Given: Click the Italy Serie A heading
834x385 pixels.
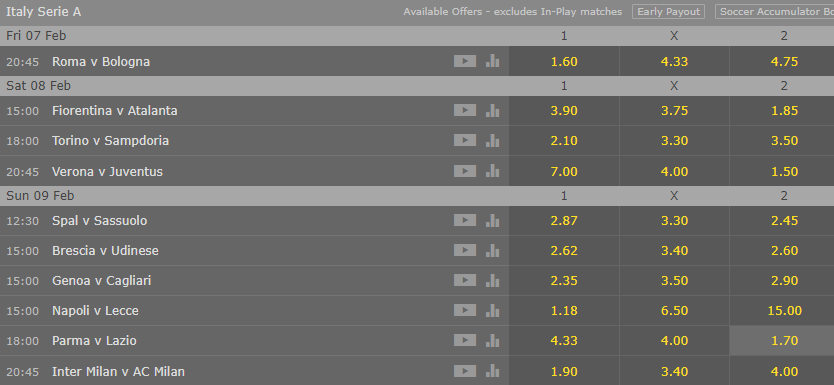Looking at the screenshot, I should (x=44, y=12).
